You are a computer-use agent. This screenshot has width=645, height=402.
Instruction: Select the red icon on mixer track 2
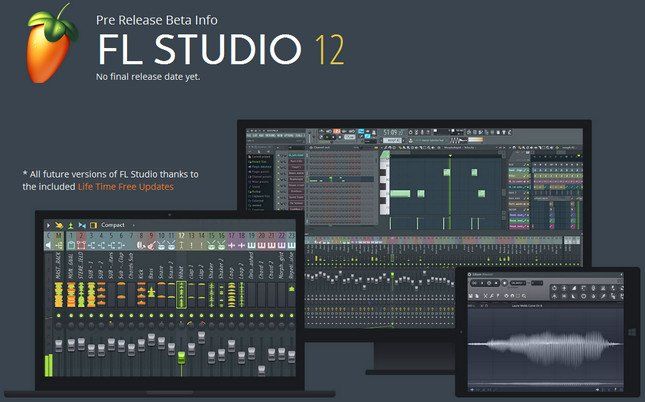pos(81,245)
